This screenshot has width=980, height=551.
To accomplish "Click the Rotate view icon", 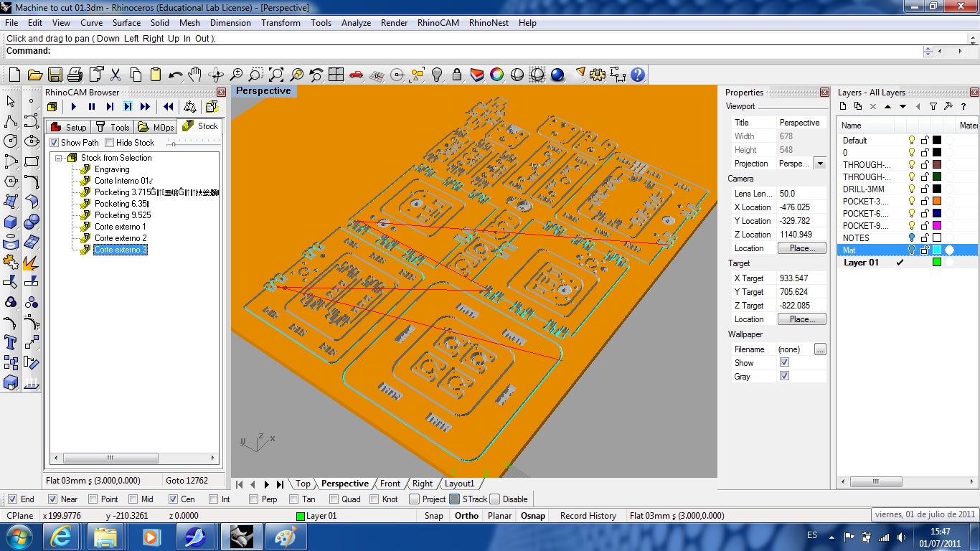I will tap(216, 75).
